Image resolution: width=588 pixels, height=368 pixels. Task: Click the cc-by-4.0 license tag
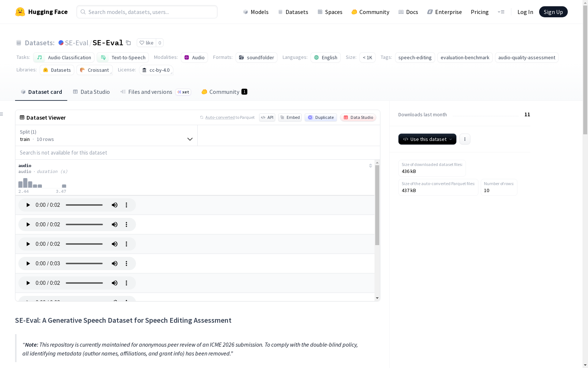(156, 70)
